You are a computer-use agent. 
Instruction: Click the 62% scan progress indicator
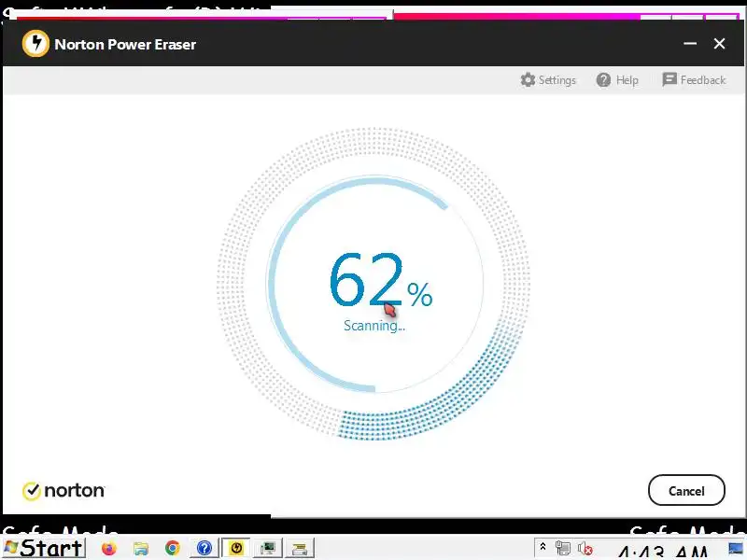381,280
